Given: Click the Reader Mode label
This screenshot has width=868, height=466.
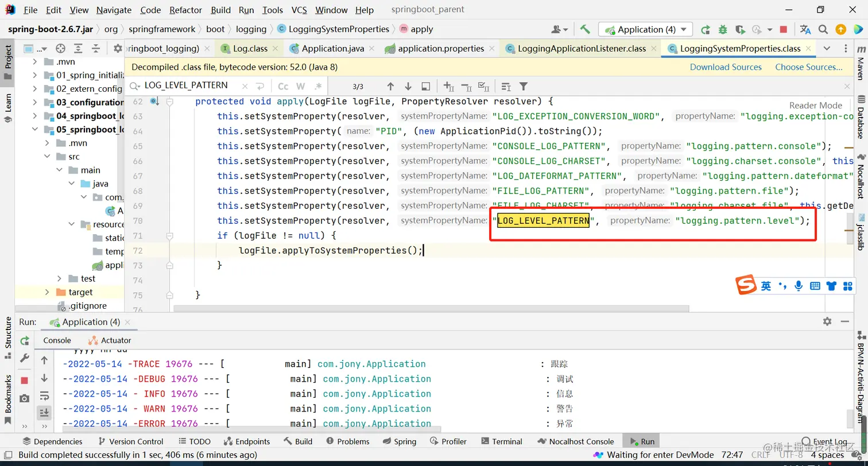Looking at the screenshot, I should 816,105.
